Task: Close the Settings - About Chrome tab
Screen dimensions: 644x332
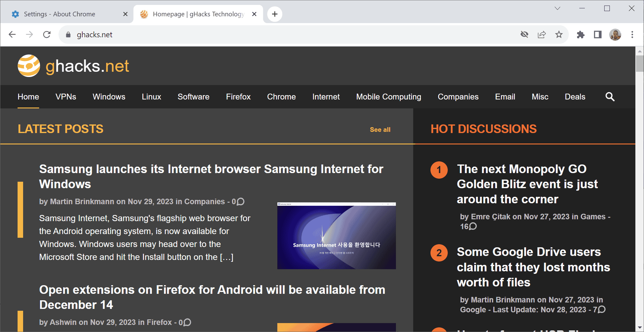Action: point(125,14)
